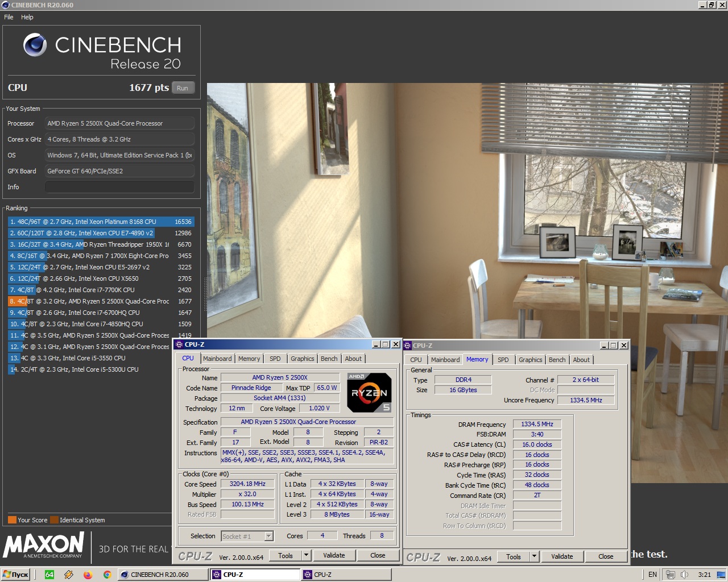This screenshot has width=728, height=582.
Task: Click the CAS# Latency value 16.0 clocks
Action: coord(537,444)
